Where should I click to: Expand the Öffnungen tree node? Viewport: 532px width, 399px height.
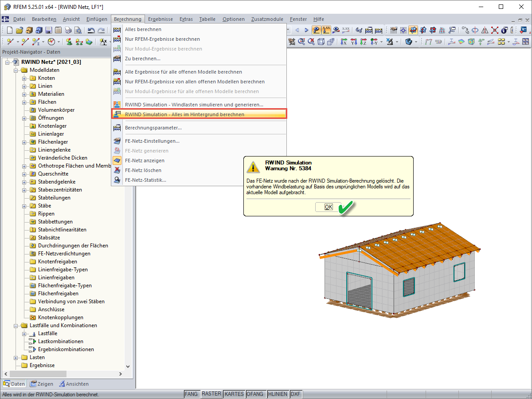24,118
